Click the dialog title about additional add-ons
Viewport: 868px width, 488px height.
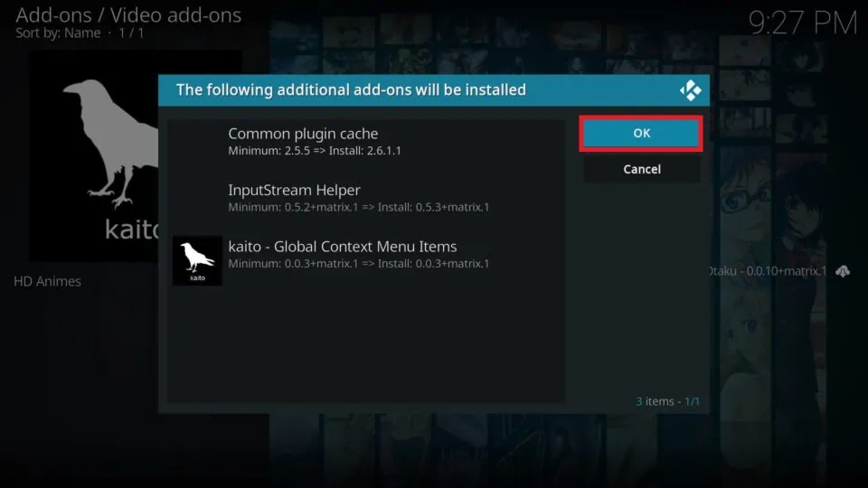[x=351, y=89]
